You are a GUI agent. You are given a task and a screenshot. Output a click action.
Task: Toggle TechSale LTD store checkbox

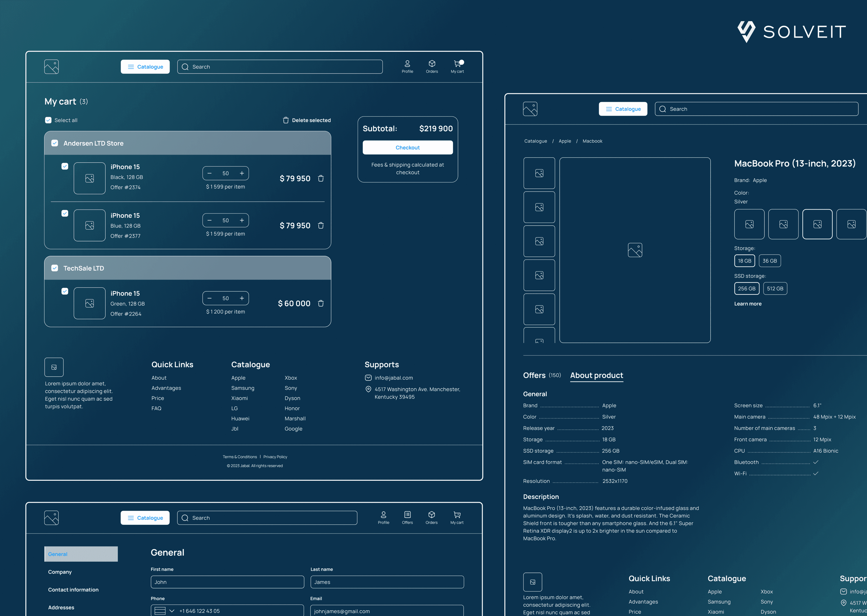[55, 268]
